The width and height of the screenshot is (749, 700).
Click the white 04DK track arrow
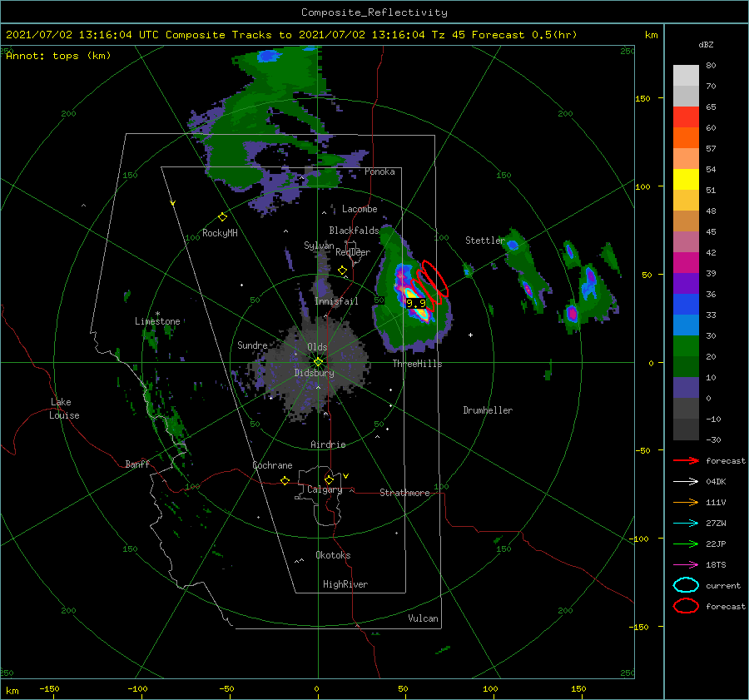pos(686,481)
